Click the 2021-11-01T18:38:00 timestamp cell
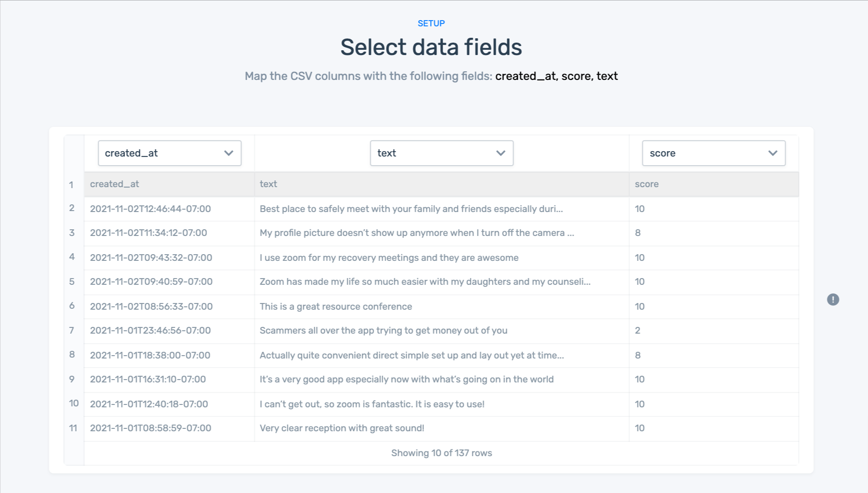This screenshot has width=868, height=493. click(150, 356)
